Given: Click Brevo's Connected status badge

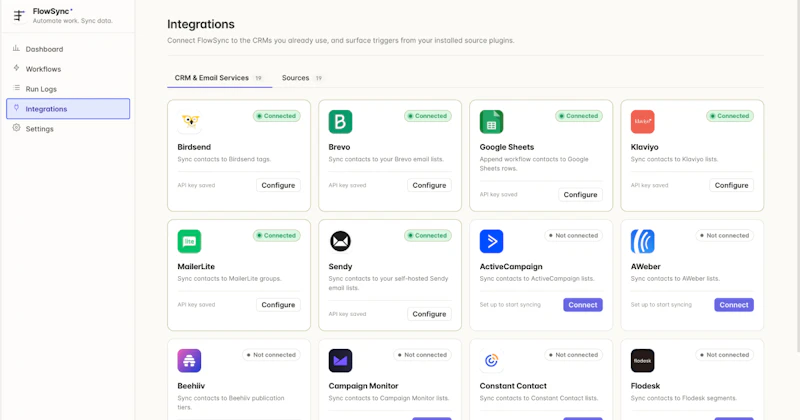Looking at the screenshot, I should [428, 116].
